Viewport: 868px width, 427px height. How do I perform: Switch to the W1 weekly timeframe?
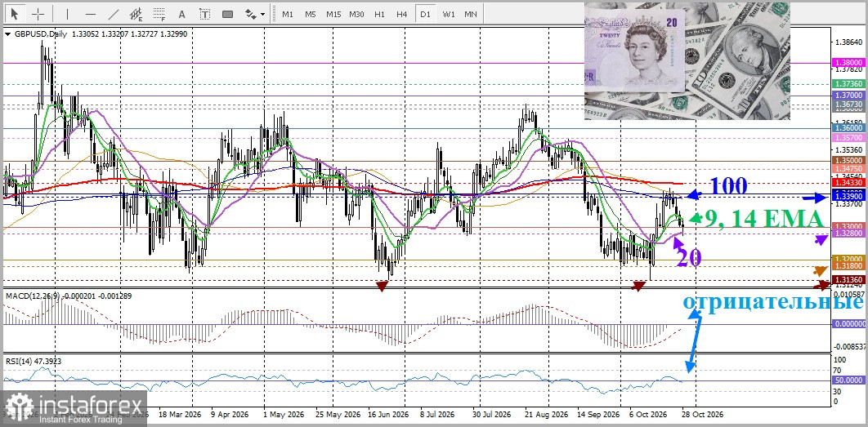click(x=448, y=15)
